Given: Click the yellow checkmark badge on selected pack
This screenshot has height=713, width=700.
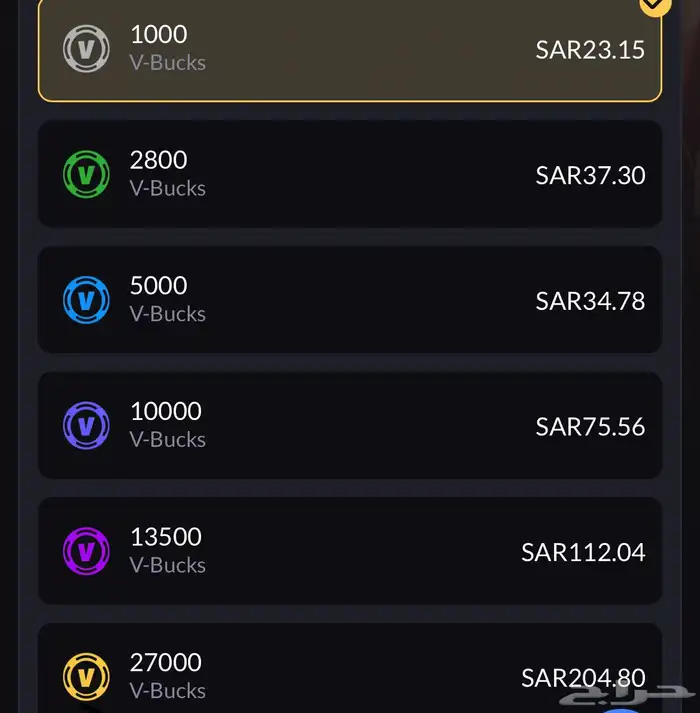Looking at the screenshot, I should pos(655,5).
